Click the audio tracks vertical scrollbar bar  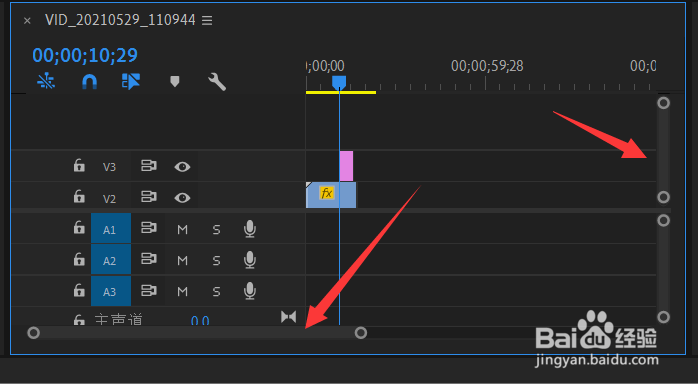click(x=663, y=269)
